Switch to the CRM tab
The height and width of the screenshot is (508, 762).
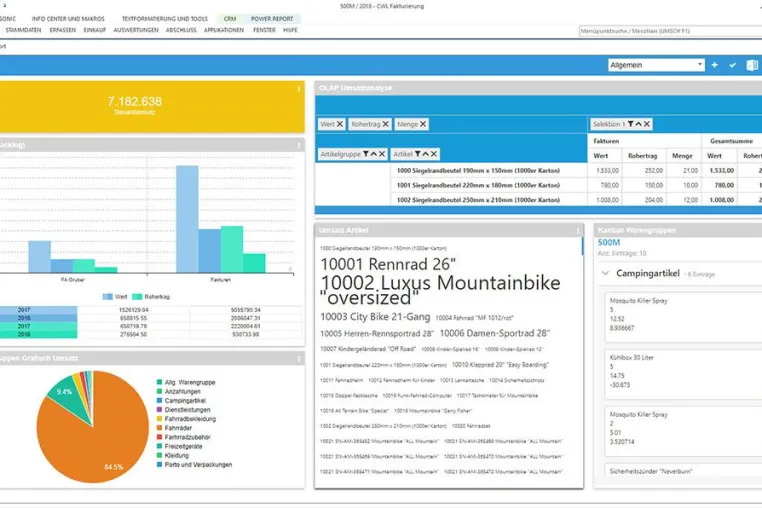coord(230,18)
